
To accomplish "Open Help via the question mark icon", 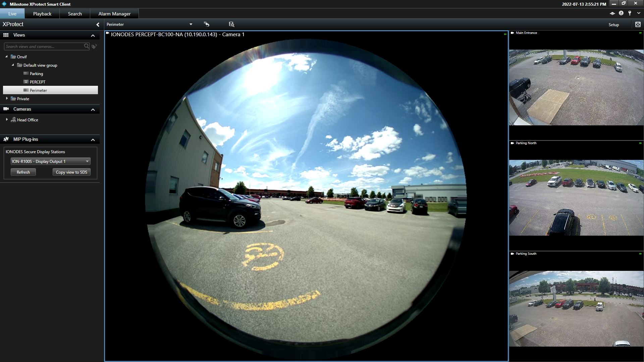I will click(x=621, y=13).
